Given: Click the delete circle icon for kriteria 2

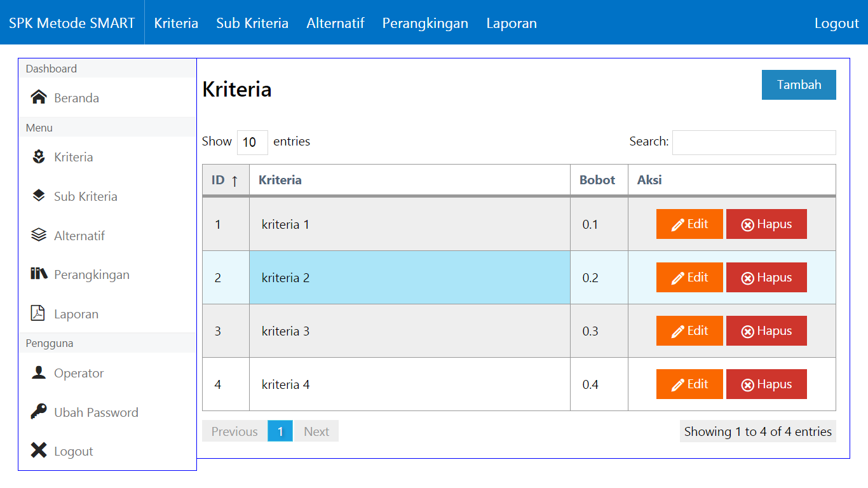Looking at the screenshot, I should tap(748, 278).
